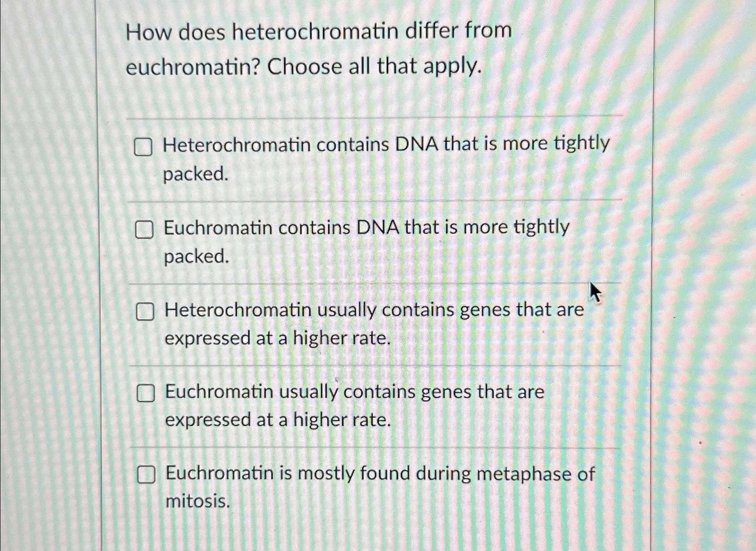Click the word 'mitosis' in the last answer
756x551 pixels.
tap(196, 502)
